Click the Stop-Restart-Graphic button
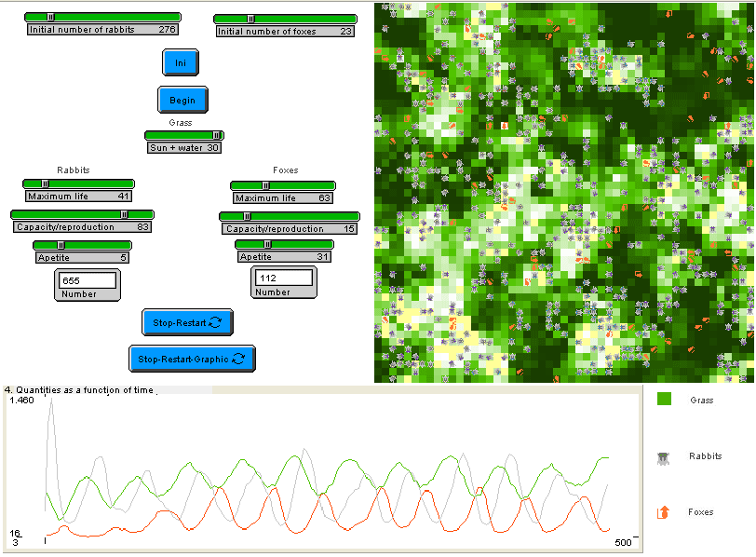 coord(191,359)
